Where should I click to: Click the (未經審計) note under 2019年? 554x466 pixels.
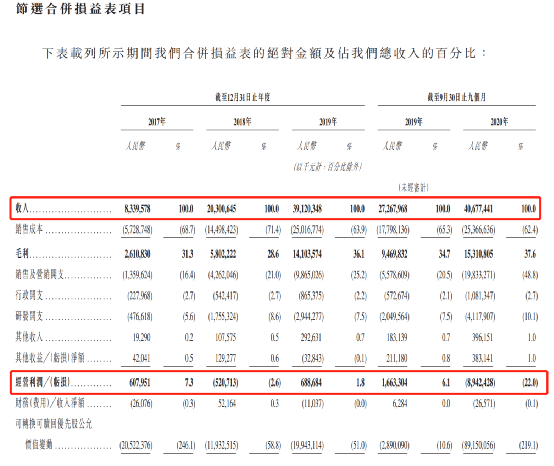click(x=413, y=188)
